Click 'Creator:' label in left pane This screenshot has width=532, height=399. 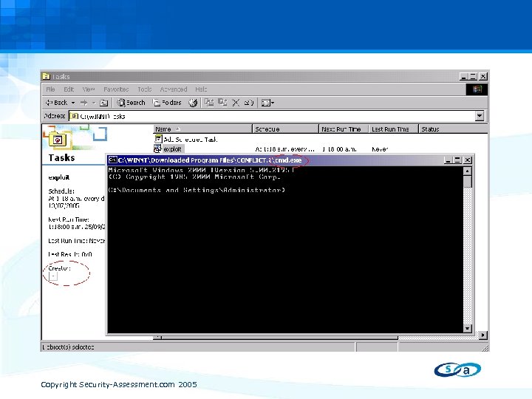click(59, 268)
